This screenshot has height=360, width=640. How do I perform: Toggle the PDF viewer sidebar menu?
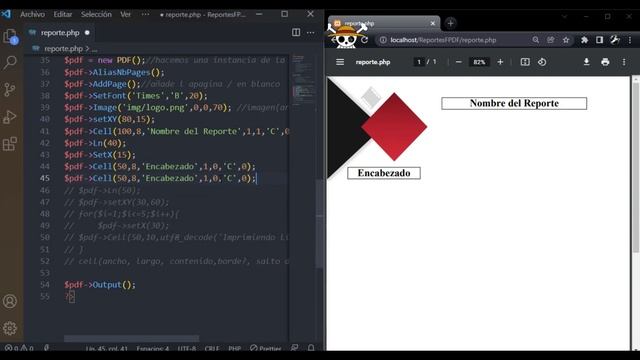(x=340, y=62)
